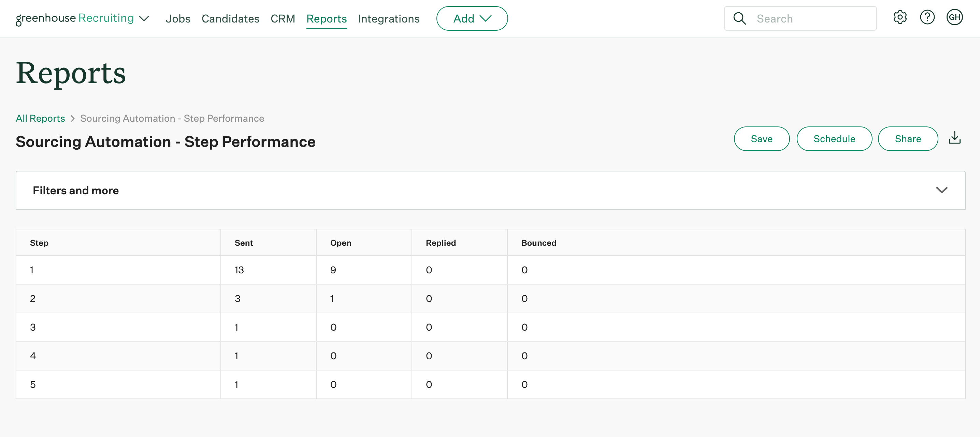Click the search magnifying glass icon
Image resolution: width=980 pixels, height=437 pixels.
pos(740,18)
